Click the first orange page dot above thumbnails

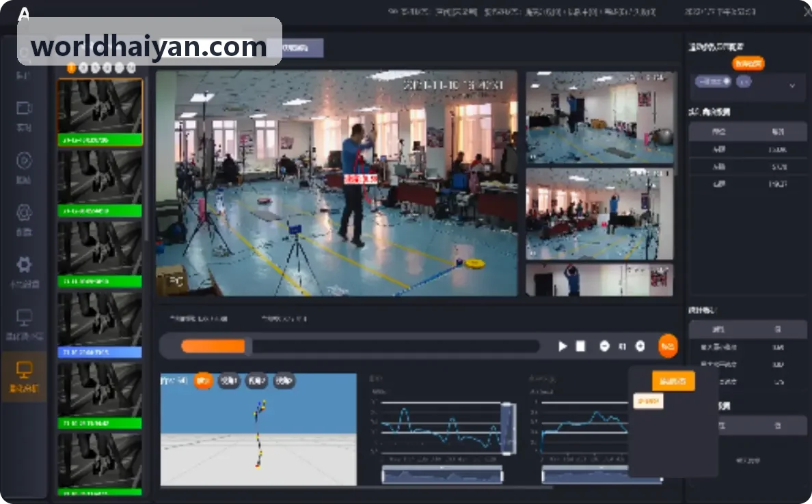click(x=72, y=68)
